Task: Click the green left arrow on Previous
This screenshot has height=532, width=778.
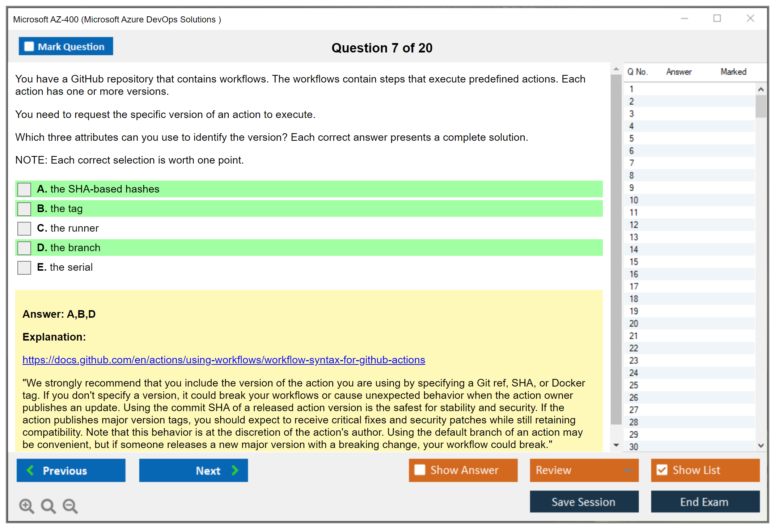Action: tap(30, 470)
